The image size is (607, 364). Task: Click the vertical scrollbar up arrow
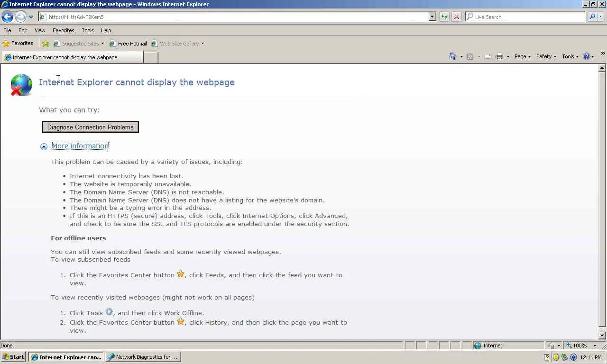(602, 68)
